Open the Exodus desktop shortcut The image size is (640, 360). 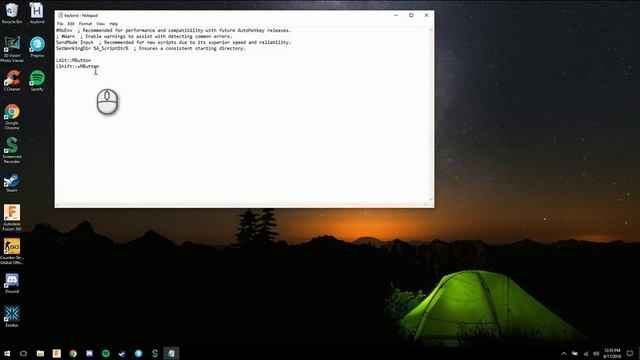point(12,317)
